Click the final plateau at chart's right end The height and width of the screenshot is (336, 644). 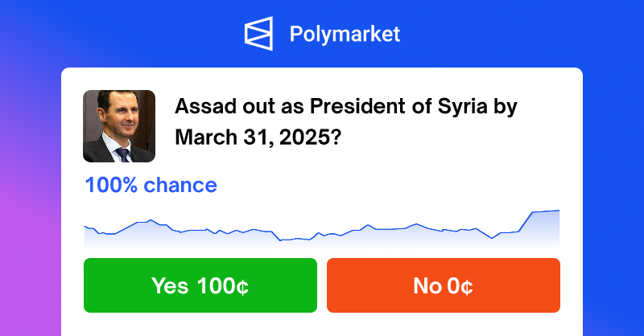(545, 211)
